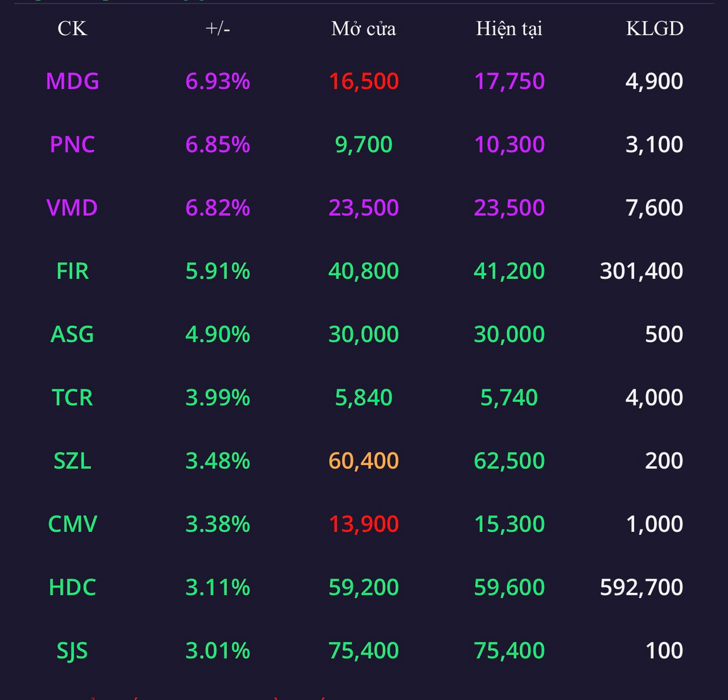Click the Mở cửa column header
The height and width of the screenshot is (700, 728).
coord(364,28)
